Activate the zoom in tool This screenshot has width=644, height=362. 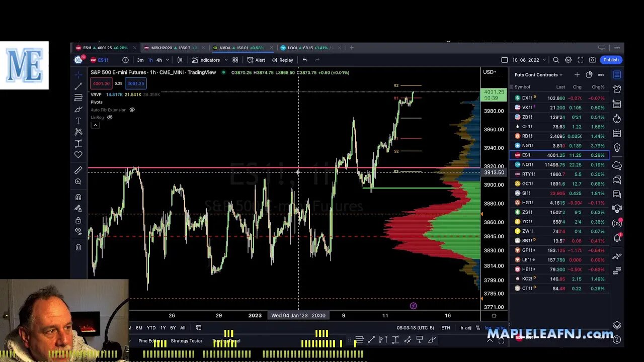coord(78,182)
